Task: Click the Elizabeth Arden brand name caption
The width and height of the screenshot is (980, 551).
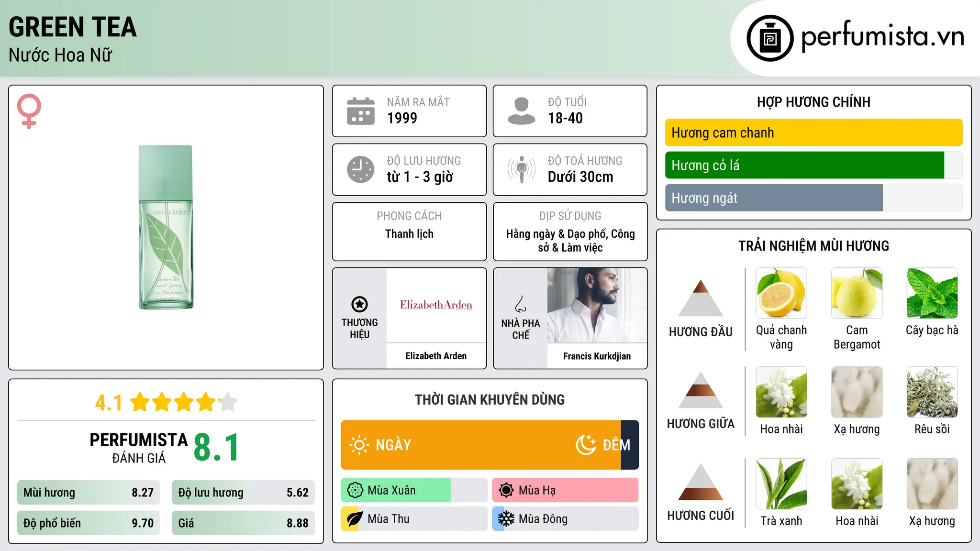Action: click(x=436, y=356)
